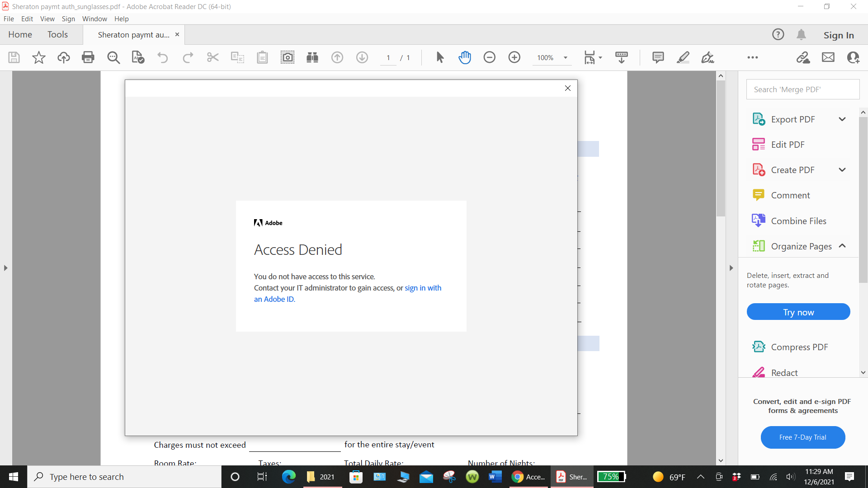Click the sign in with Adobe ID link
Screen dimensions: 868x488
pos(422,288)
